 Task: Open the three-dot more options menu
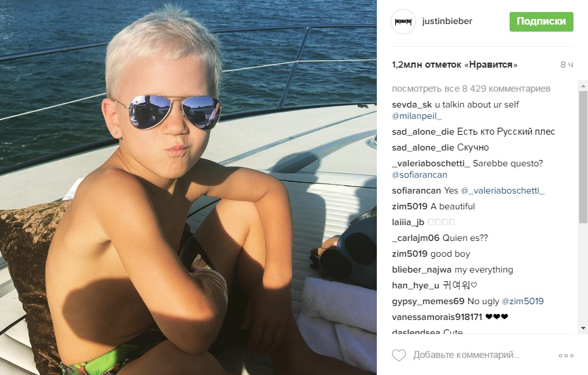[566, 355]
